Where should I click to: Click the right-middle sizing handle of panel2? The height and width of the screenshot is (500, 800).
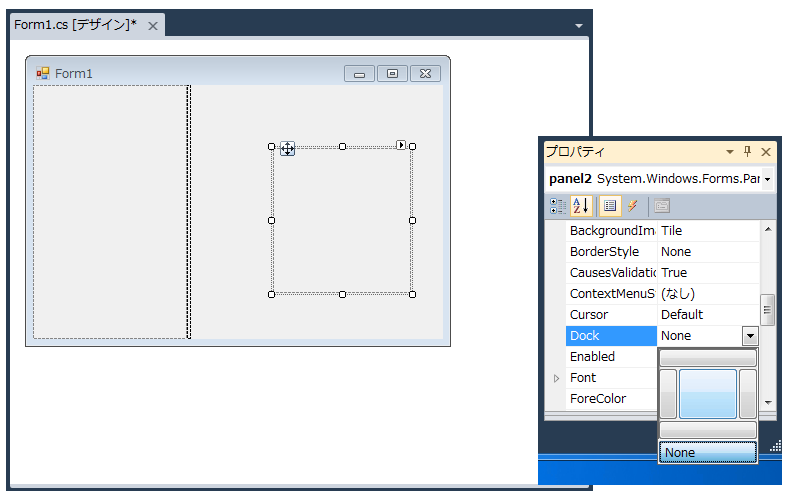coord(412,220)
